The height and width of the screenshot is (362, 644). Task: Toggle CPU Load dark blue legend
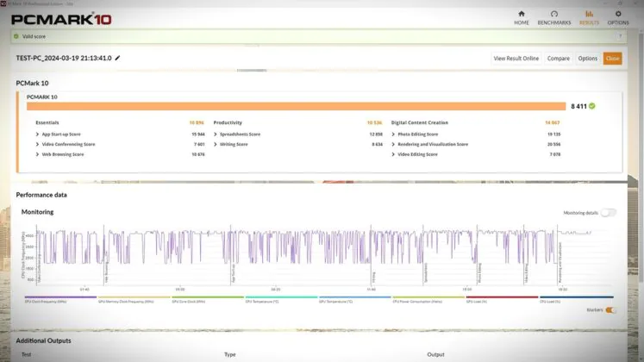pos(576,299)
